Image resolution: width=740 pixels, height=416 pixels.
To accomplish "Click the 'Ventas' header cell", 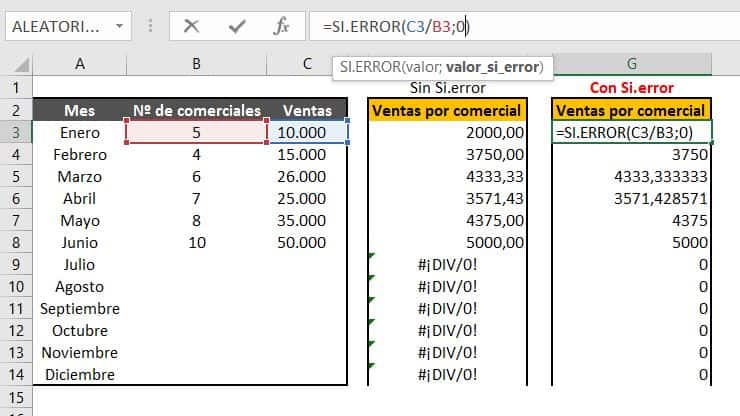I will [307, 110].
